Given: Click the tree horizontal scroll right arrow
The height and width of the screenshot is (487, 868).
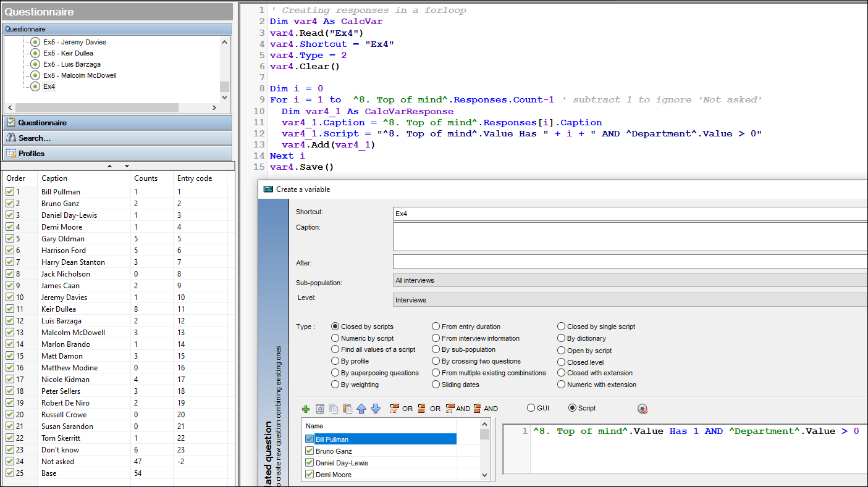Looking at the screenshot, I should pyautogui.click(x=214, y=108).
